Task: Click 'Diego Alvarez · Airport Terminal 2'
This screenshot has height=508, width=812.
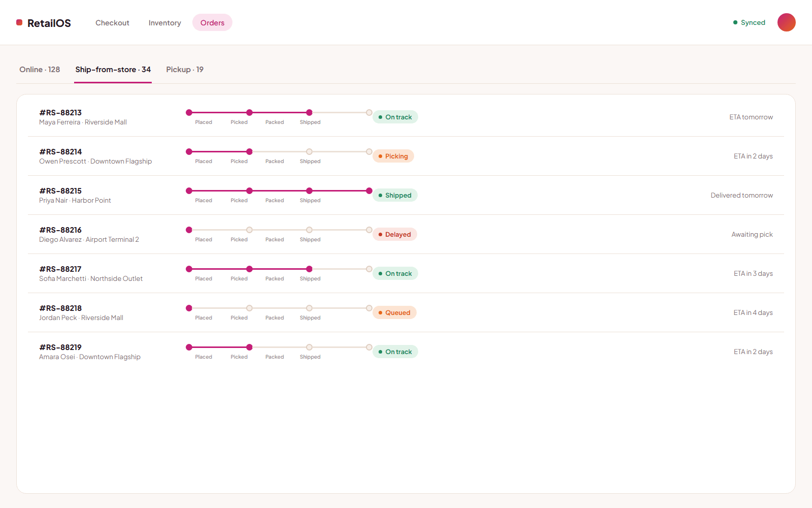Action: click(x=89, y=240)
